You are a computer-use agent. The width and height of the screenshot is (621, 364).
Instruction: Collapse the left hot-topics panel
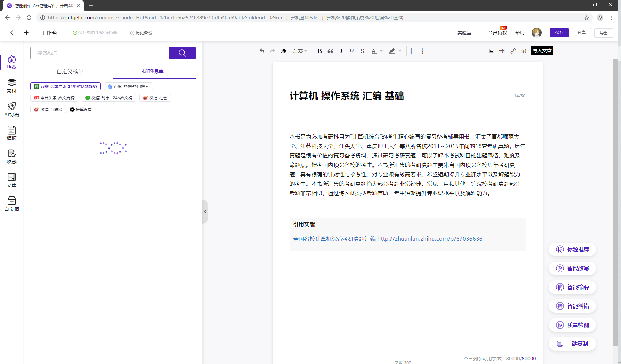tap(205, 212)
